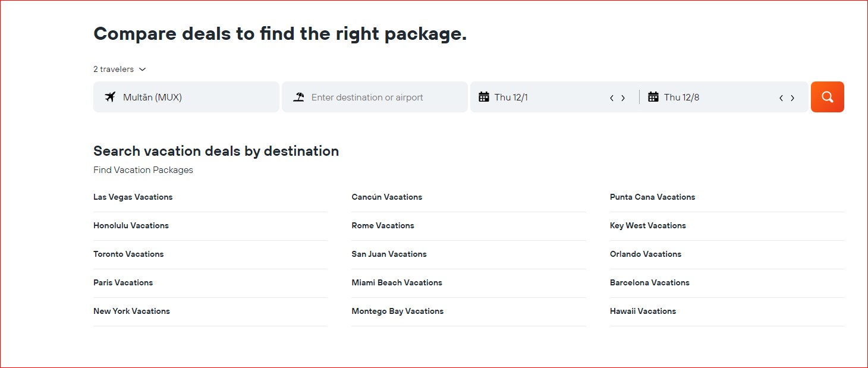The height and width of the screenshot is (368, 868).
Task: Open Key West Vacations link
Action: (x=648, y=225)
